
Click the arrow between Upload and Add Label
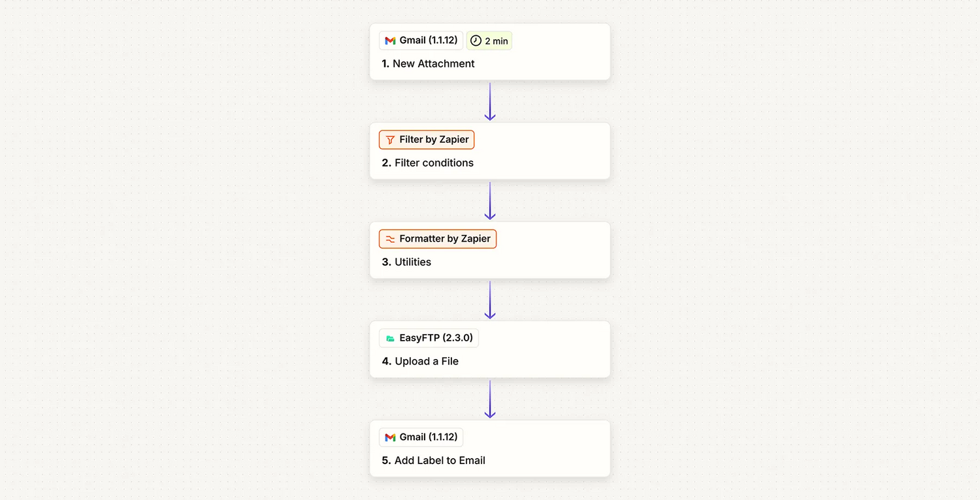pos(490,399)
